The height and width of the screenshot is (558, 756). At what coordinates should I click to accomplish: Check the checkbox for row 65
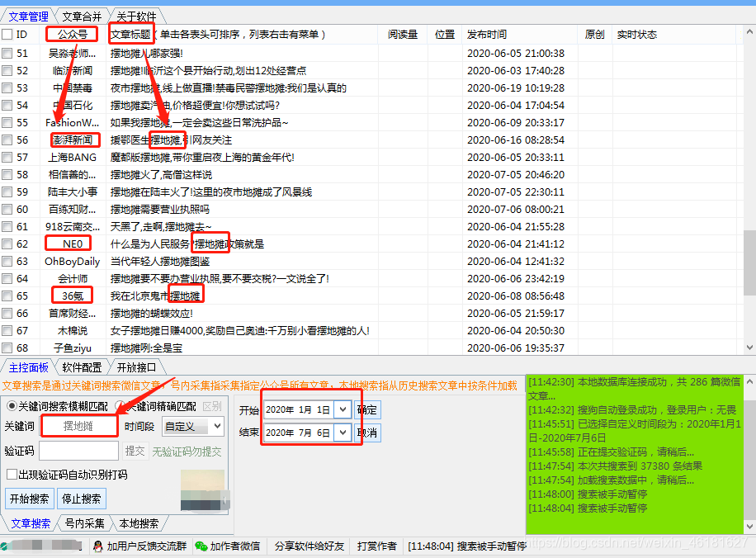tap(7, 296)
